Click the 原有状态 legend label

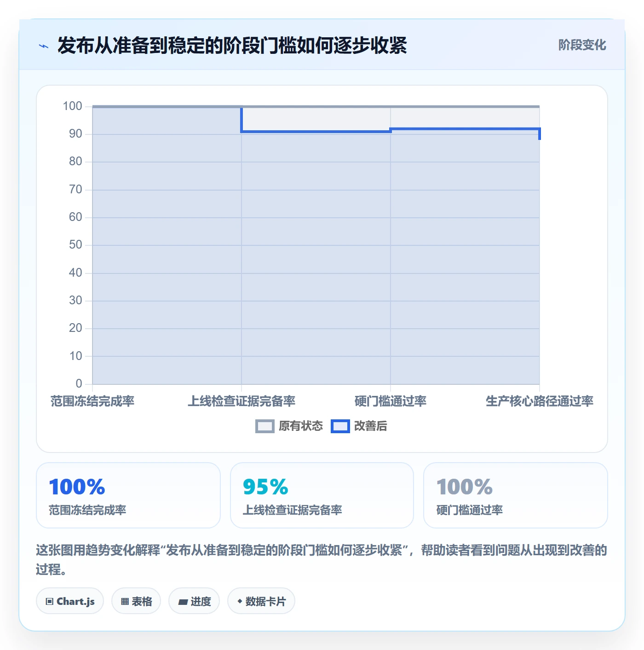(301, 426)
